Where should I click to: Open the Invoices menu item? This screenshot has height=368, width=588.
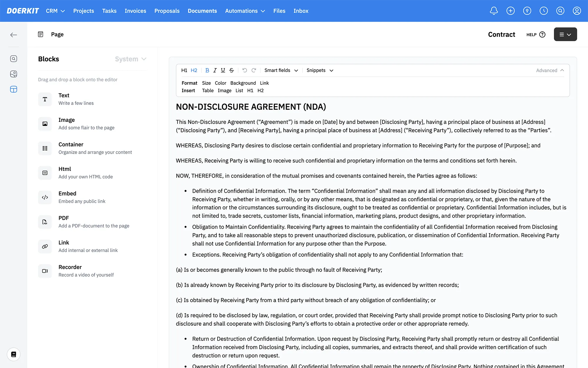click(135, 11)
